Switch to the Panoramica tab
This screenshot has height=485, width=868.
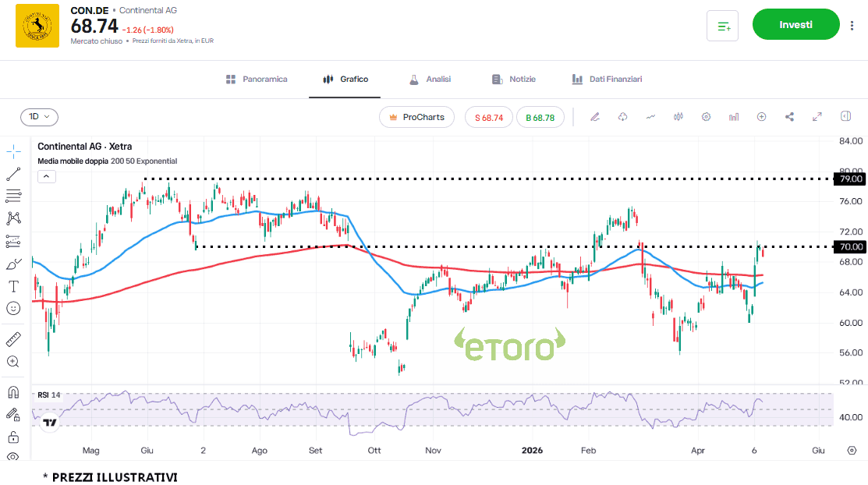tap(257, 80)
